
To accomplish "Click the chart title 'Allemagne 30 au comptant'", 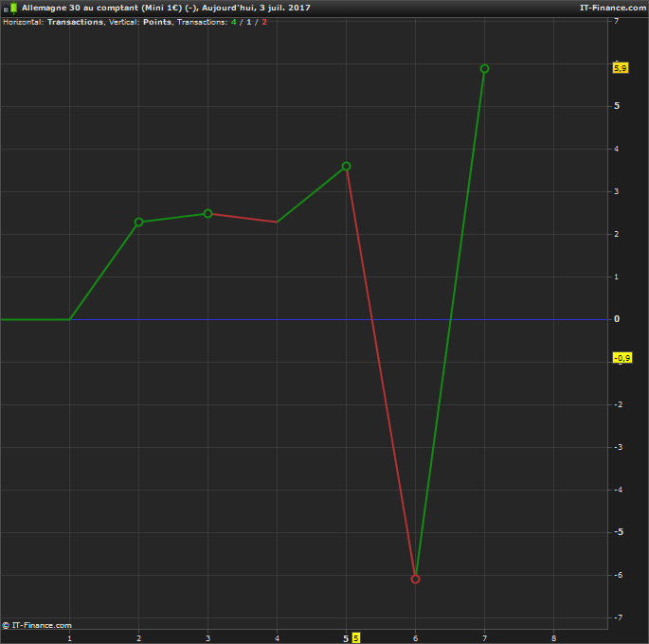I will pos(80,8).
